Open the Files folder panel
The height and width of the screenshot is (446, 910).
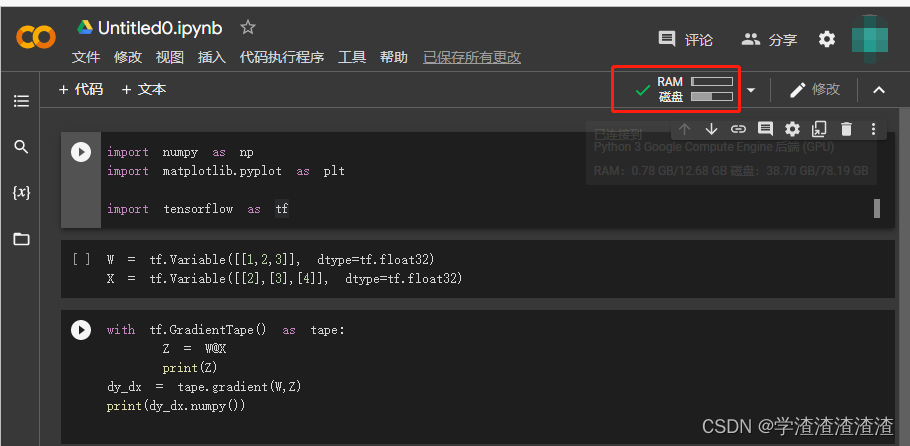pyautogui.click(x=21, y=239)
